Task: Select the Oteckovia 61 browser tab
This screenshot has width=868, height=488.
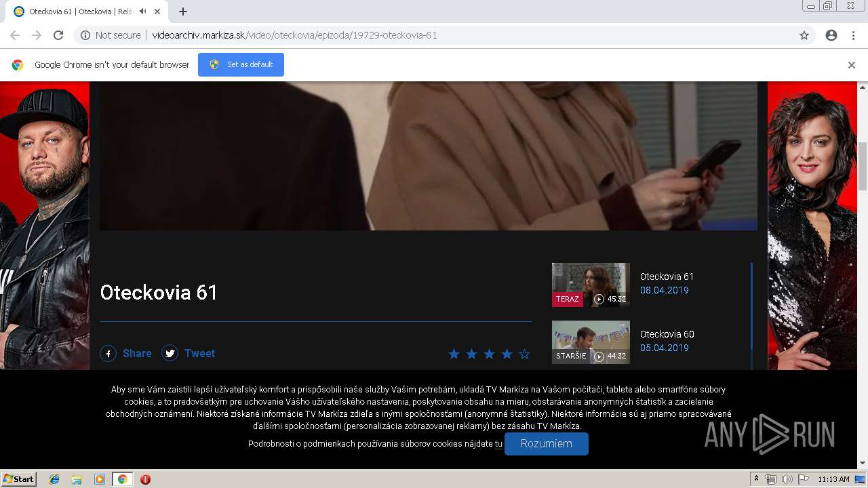Action: [88, 12]
